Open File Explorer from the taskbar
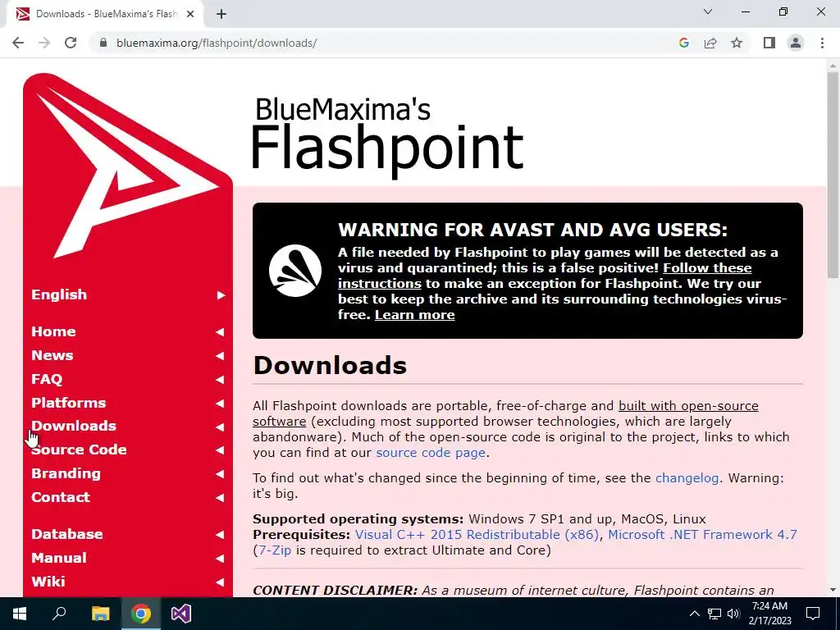The image size is (840, 630). 100,614
